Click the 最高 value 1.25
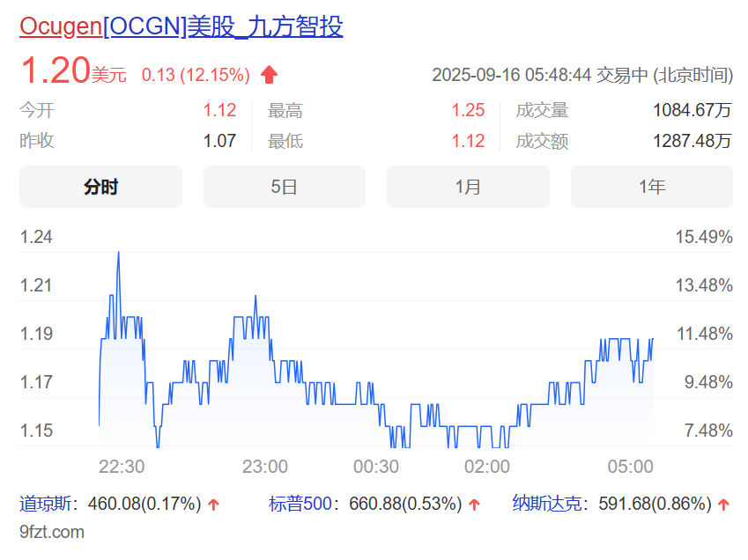This screenshot has height=560, width=748. (x=468, y=111)
